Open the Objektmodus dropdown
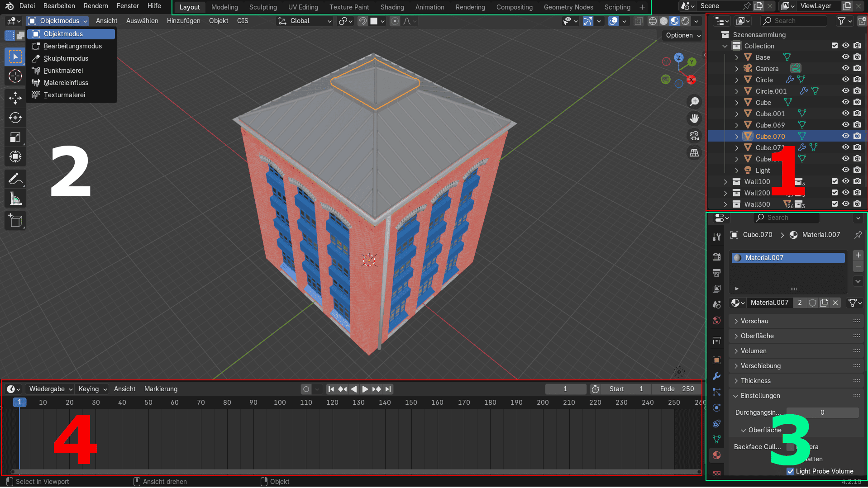Image resolution: width=868 pixels, height=488 pixels. [57, 21]
